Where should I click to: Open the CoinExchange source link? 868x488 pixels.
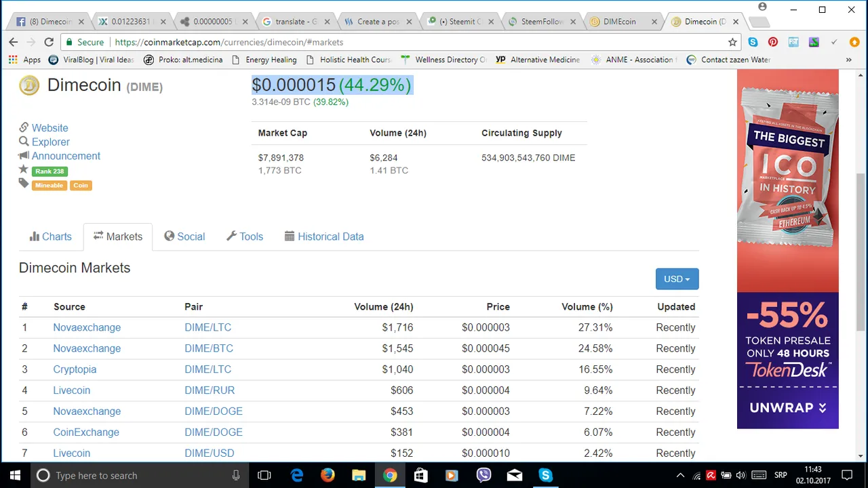coord(86,432)
